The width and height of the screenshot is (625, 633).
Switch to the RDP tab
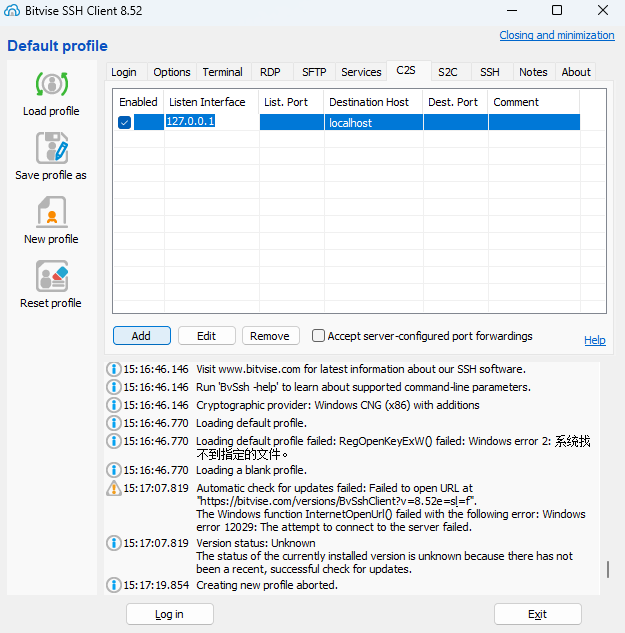pyautogui.click(x=270, y=72)
